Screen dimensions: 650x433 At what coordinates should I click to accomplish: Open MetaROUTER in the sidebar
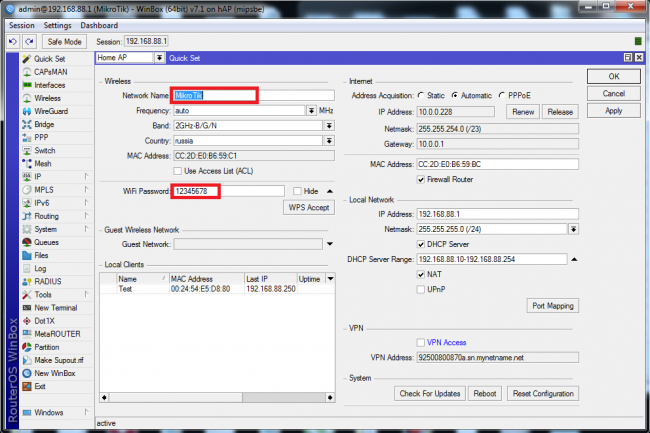coord(57,334)
